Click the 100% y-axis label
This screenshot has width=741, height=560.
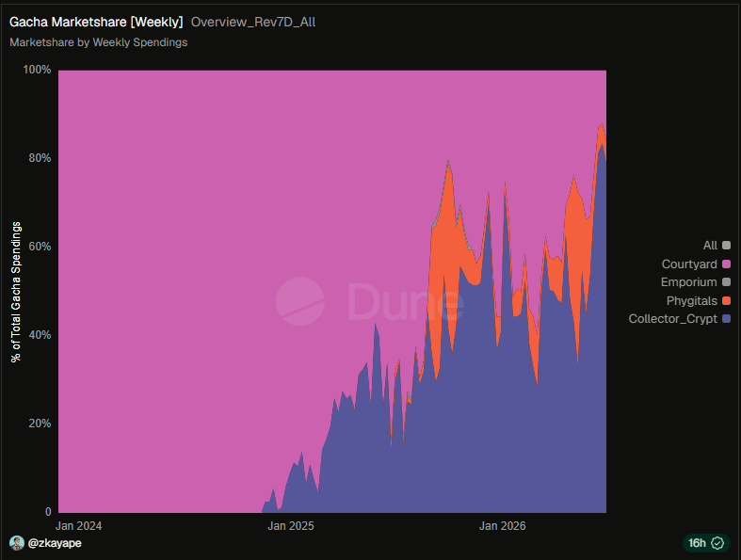[x=37, y=70]
